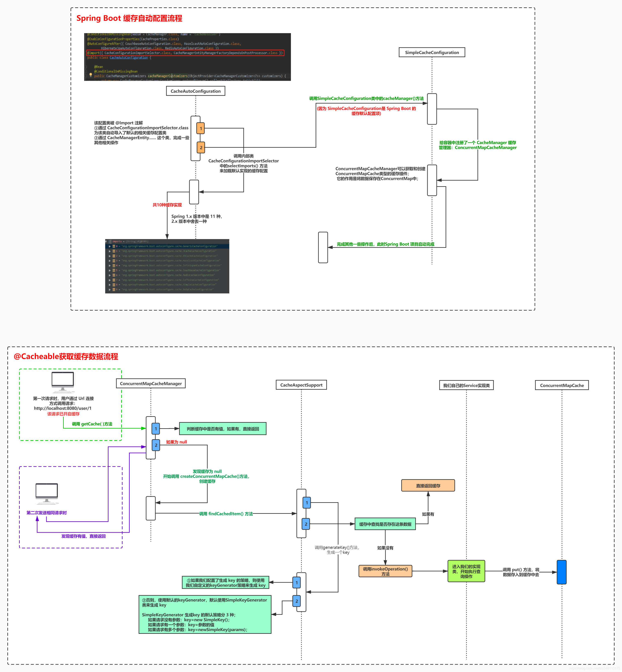Select the CacheAspectSupport lifeline header box
The image size is (622, 672).
[x=301, y=385]
